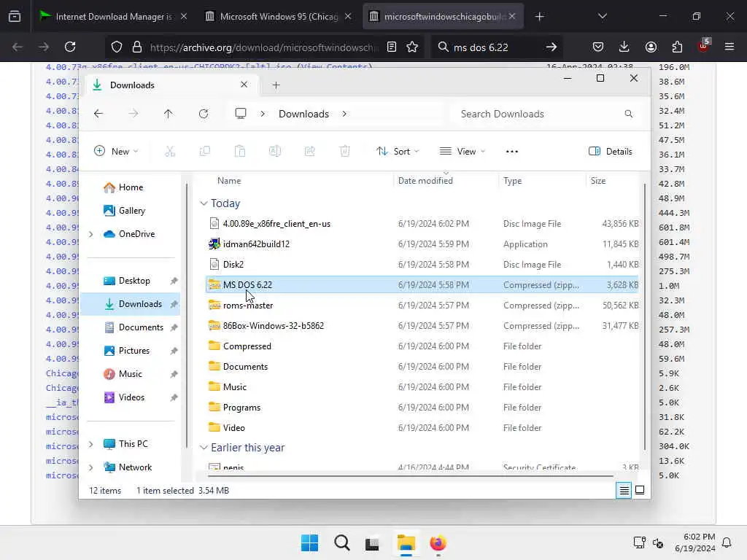
Task: Click the Firefox URL address field
Action: [x=264, y=47]
